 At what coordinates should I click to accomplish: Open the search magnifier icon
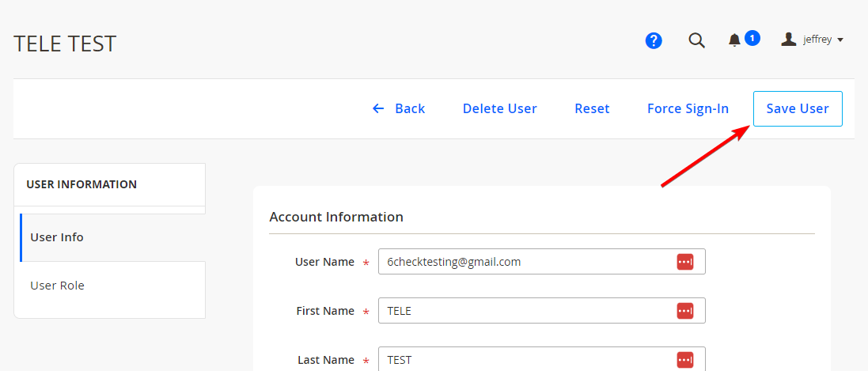(x=696, y=40)
